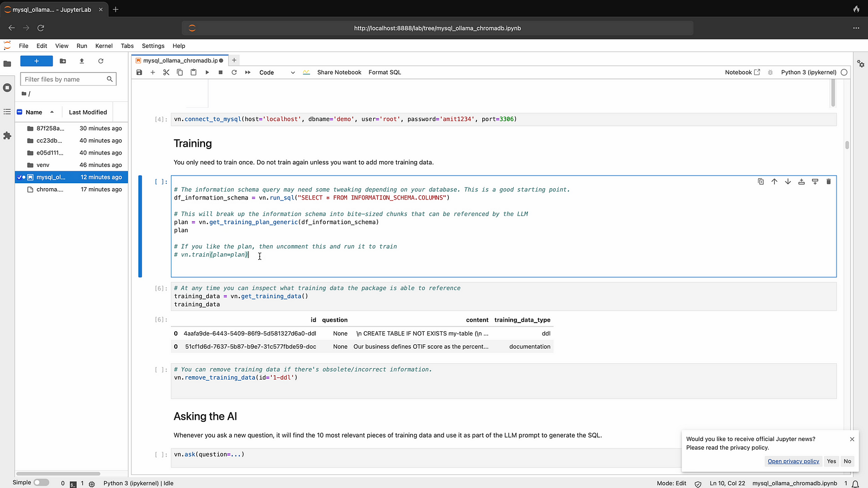The width and height of the screenshot is (868, 488).
Task: Click the notebook vertical scrollbar
Action: [847, 145]
